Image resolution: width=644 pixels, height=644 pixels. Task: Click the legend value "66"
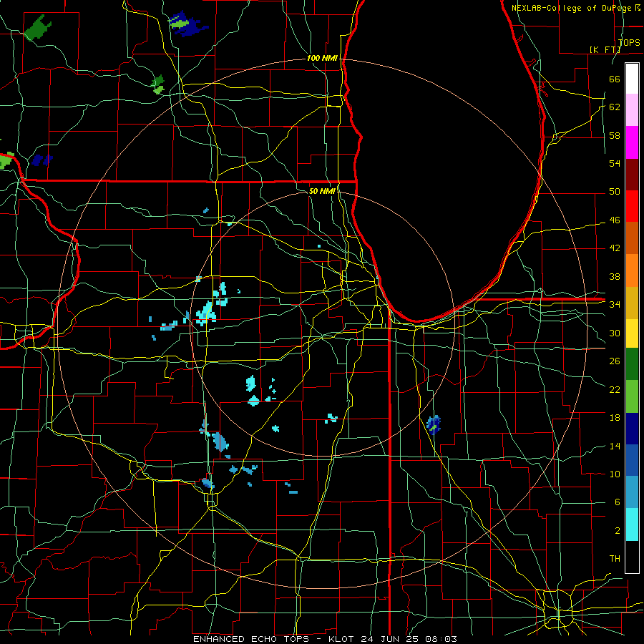coord(615,79)
